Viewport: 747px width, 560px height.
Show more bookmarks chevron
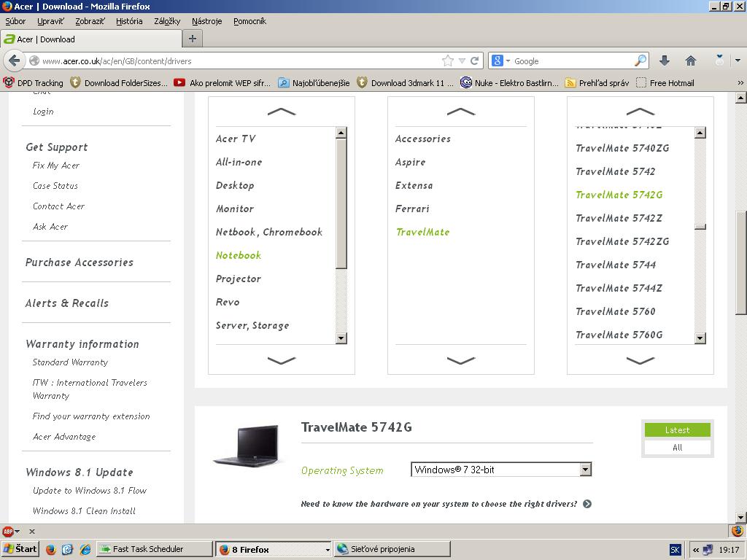coord(740,83)
